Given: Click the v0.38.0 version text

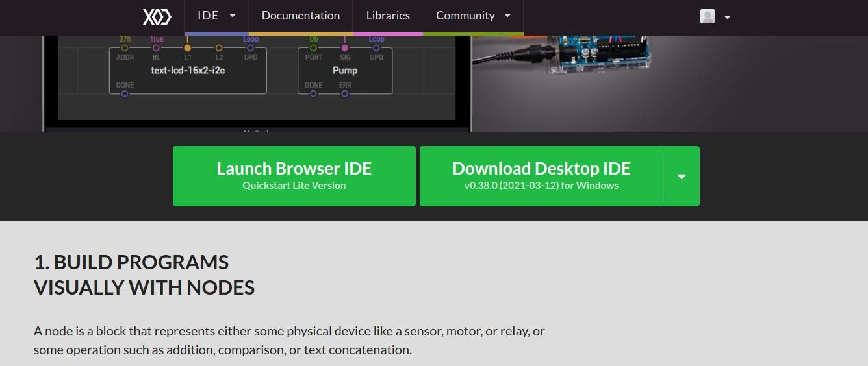Looking at the screenshot, I should (541, 186).
